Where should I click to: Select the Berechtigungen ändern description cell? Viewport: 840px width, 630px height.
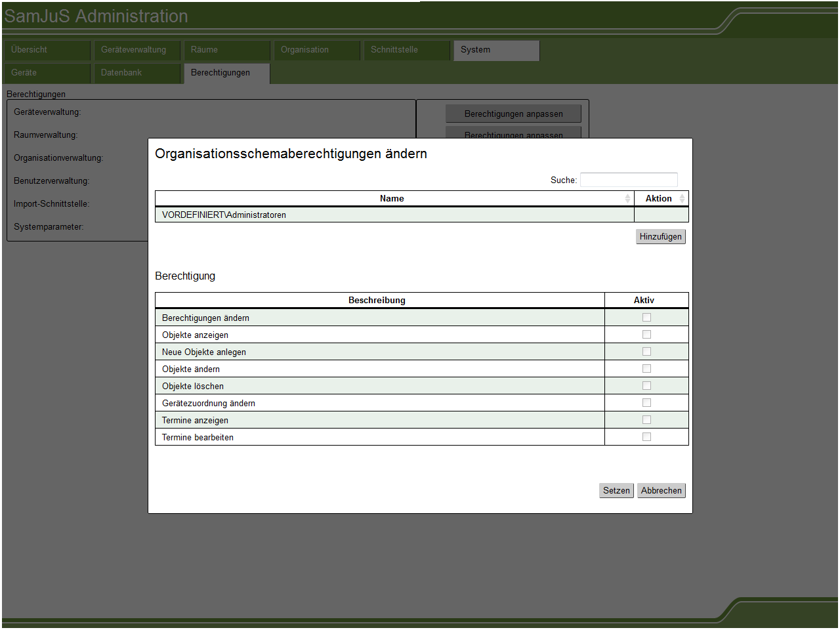380,318
